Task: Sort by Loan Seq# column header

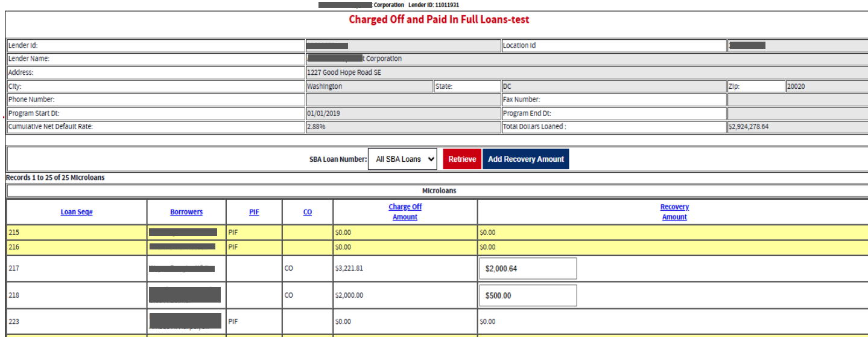Action: (x=77, y=212)
